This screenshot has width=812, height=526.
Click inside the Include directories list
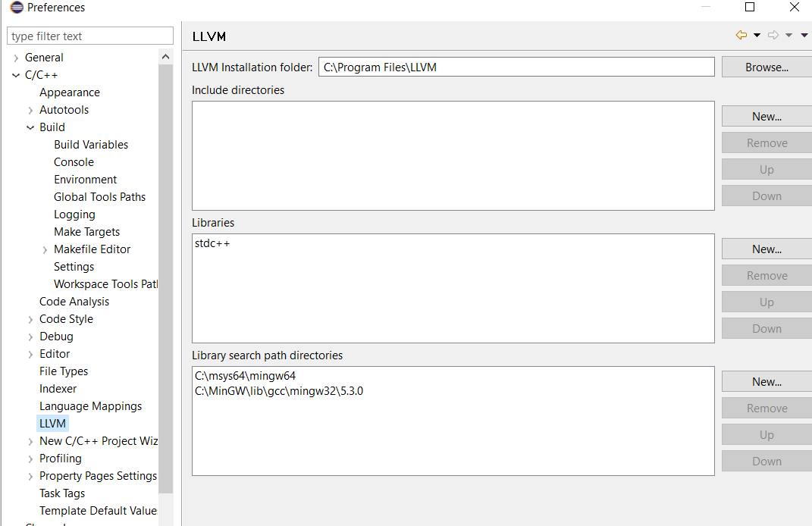453,156
